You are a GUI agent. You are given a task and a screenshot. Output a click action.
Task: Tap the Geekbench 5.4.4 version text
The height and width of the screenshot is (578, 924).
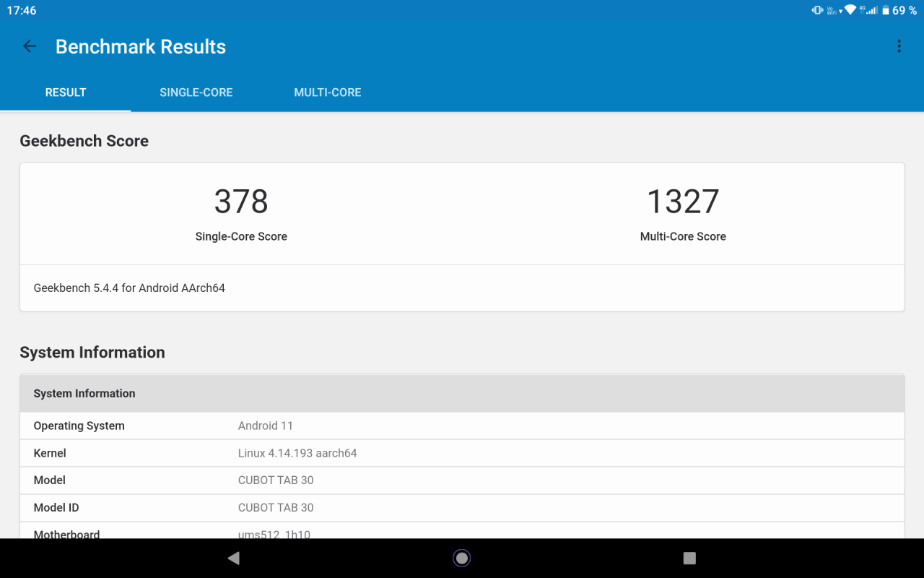129,288
